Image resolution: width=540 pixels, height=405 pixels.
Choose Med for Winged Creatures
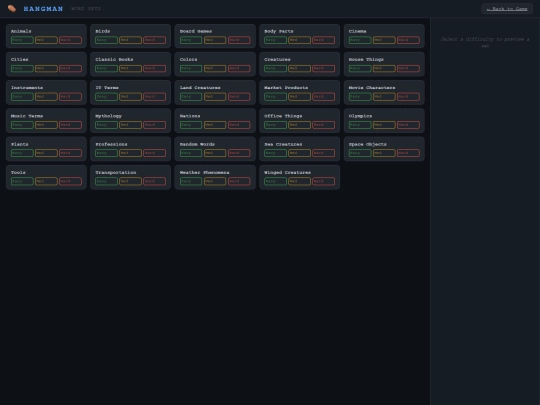300,181
